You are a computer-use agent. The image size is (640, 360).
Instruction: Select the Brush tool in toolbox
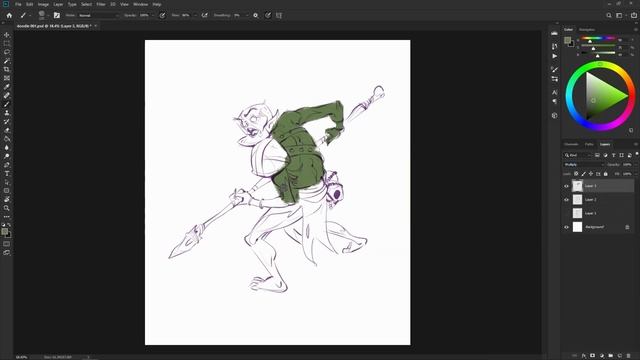coord(7,104)
